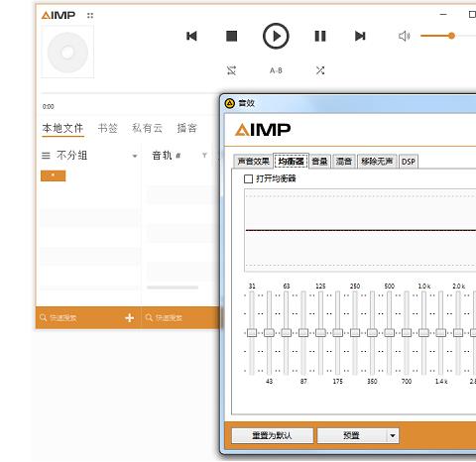Viewport: 476px width, 462px height.
Task: Open the grouping hamburger icon beside 不分组
Action: click(46, 156)
